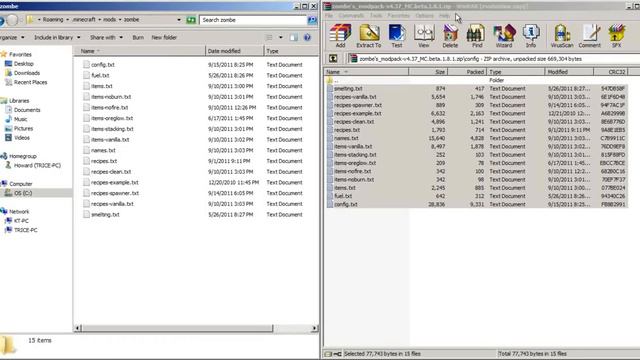Sort WinRAR list by Size column
The width and height of the screenshot is (640, 360).
click(428, 72)
